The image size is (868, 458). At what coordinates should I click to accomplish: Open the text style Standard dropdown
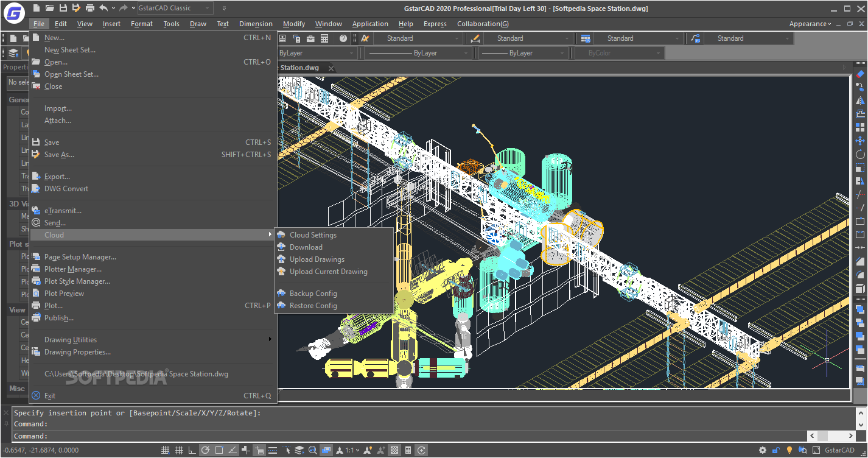[x=419, y=38]
